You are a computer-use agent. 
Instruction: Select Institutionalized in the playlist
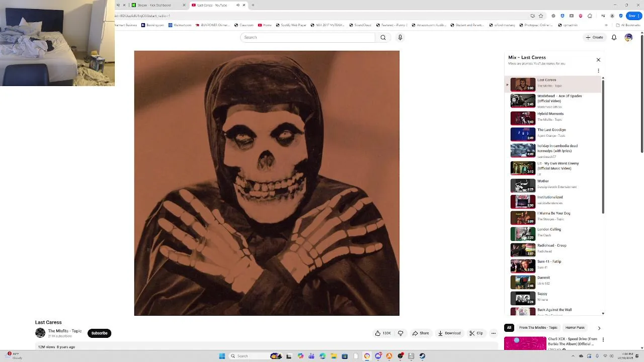553,201
